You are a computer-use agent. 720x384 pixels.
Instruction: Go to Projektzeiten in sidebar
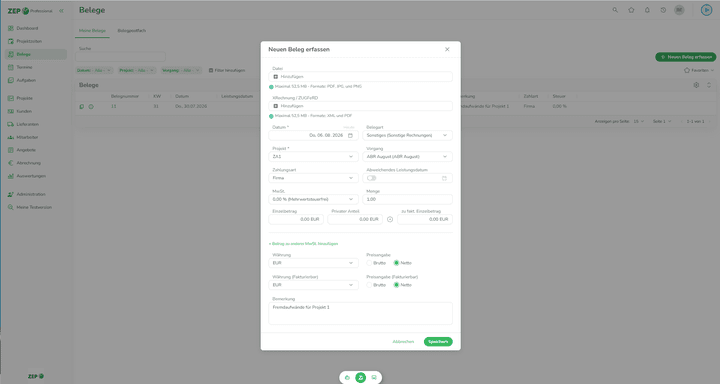(29, 41)
